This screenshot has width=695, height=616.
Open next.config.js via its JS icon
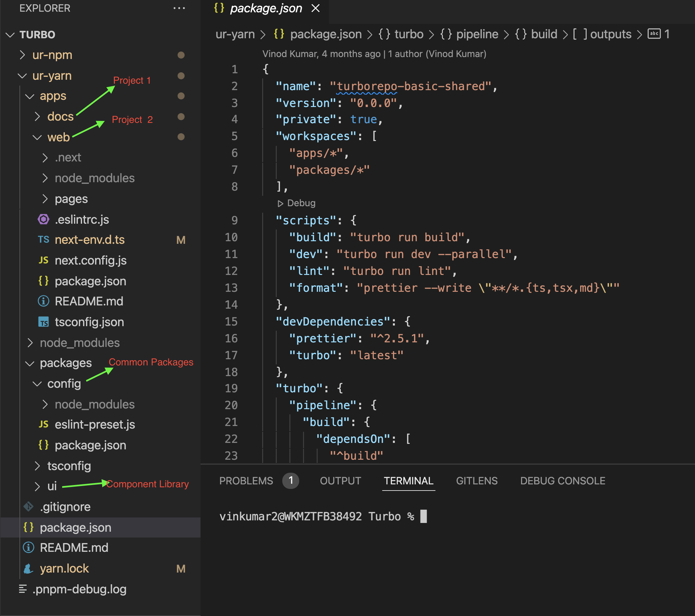[43, 260]
